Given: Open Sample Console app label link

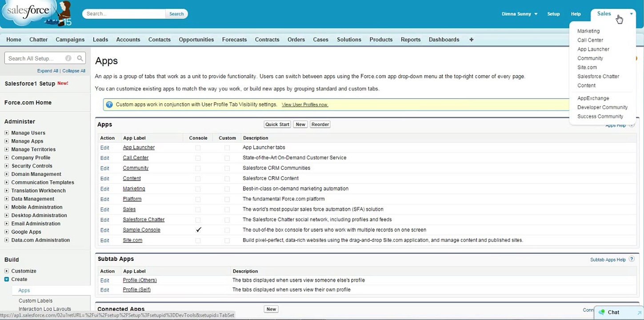Looking at the screenshot, I should click(141, 230).
